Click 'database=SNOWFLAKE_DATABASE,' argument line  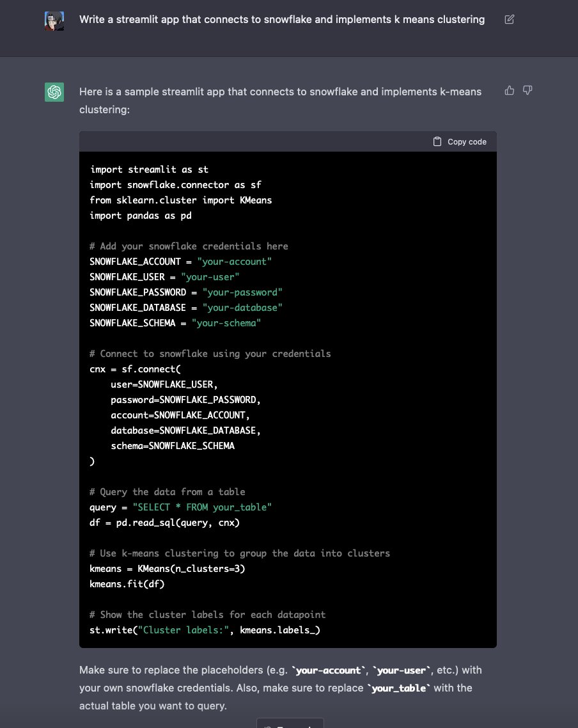[x=185, y=430]
